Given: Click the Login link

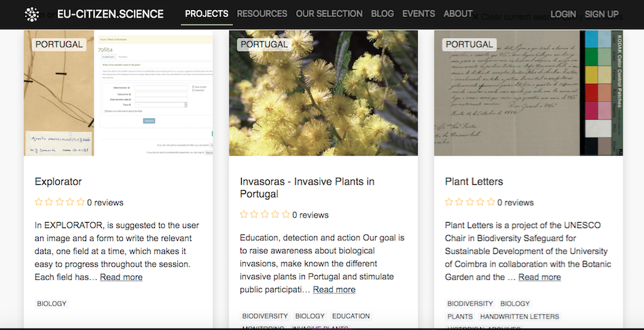Looking at the screenshot, I should click(x=563, y=14).
